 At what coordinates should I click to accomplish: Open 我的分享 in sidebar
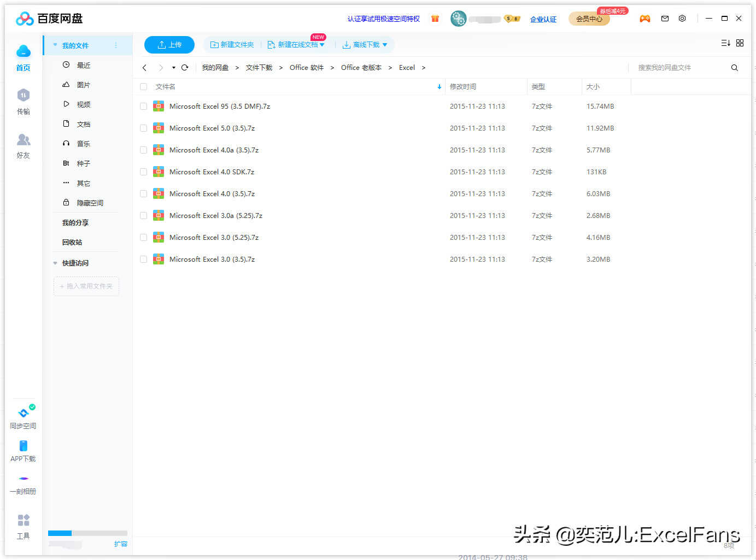[75, 223]
